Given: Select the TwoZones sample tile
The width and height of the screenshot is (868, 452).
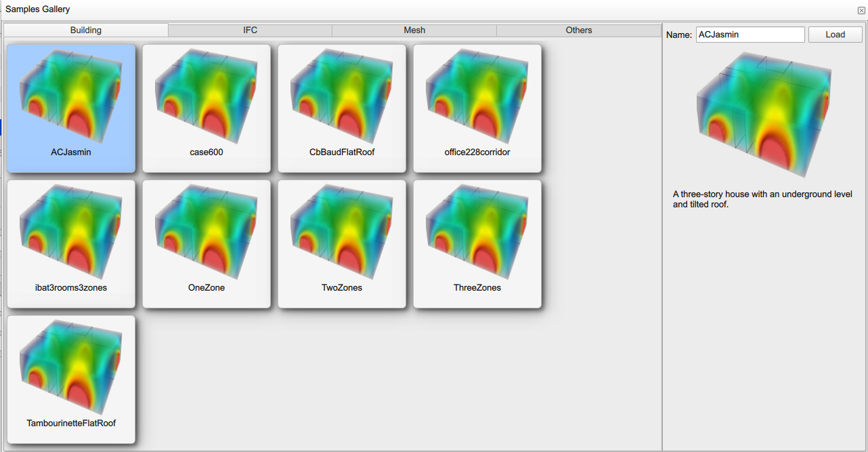Looking at the screenshot, I should (342, 237).
